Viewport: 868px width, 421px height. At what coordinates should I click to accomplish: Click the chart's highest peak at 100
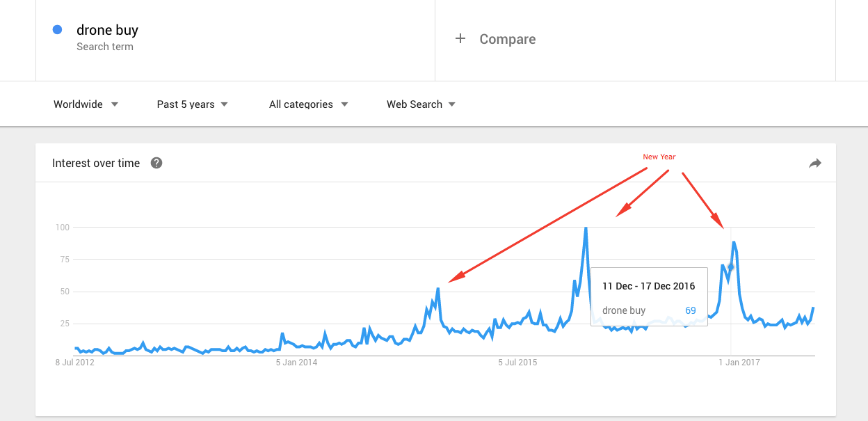tap(586, 228)
